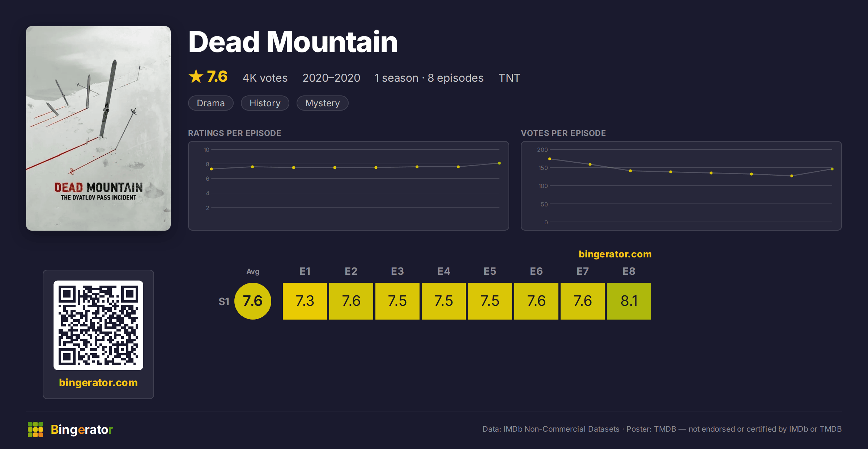Click the E1 rating tile 7.3
Screen dimensions: 868x449
tap(305, 301)
